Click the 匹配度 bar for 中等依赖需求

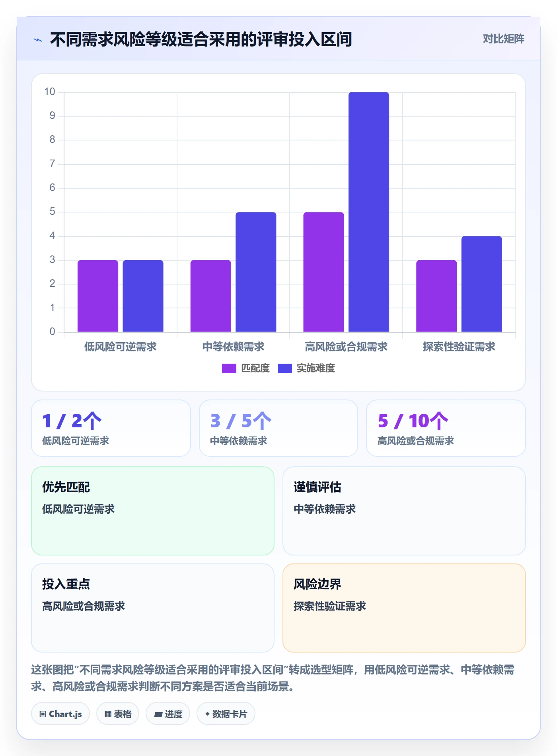(211, 296)
